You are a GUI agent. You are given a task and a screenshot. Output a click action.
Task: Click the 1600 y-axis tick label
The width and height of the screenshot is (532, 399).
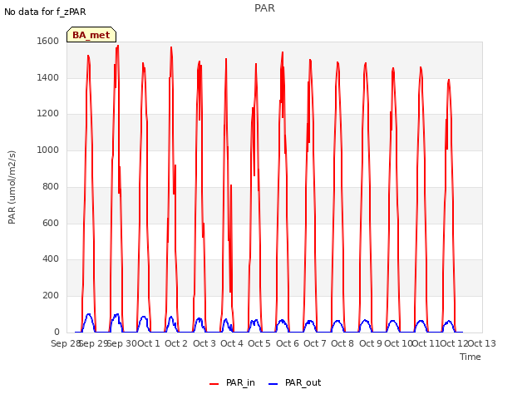[x=48, y=41]
